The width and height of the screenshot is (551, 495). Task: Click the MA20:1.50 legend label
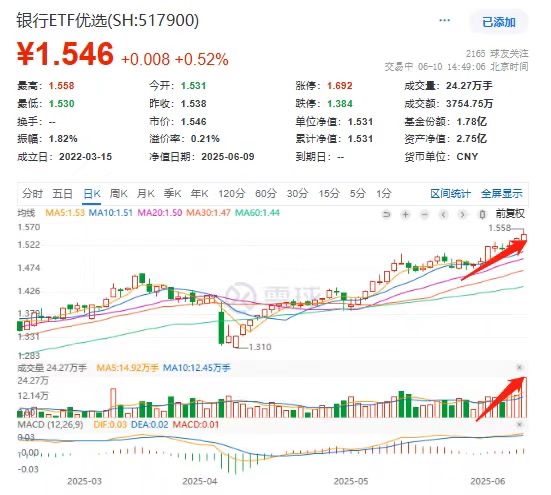(160, 213)
